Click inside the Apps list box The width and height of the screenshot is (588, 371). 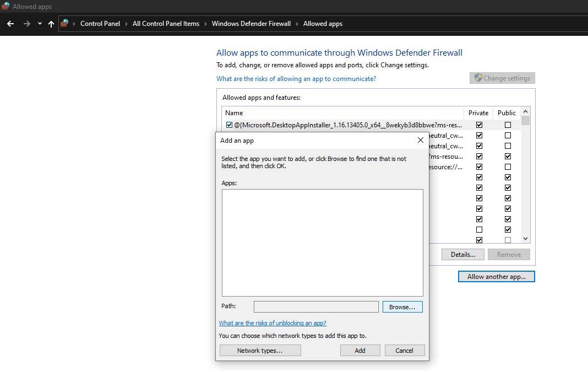tap(323, 243)
